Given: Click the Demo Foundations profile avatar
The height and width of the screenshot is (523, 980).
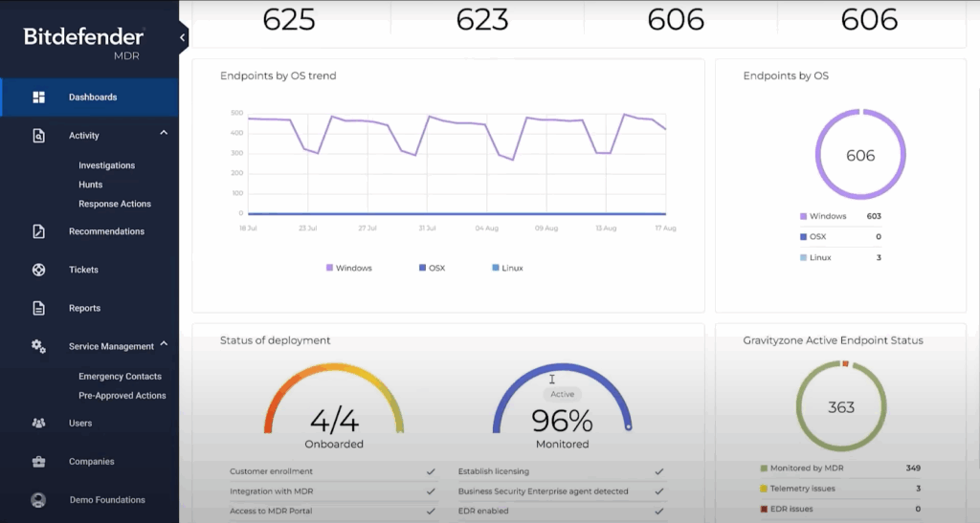Looking at the screenshot, I should tap(39, 499).
